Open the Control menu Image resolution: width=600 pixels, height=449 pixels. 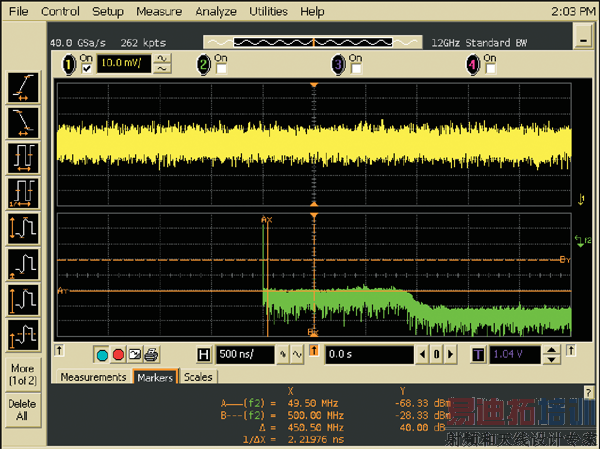point(60,11)
